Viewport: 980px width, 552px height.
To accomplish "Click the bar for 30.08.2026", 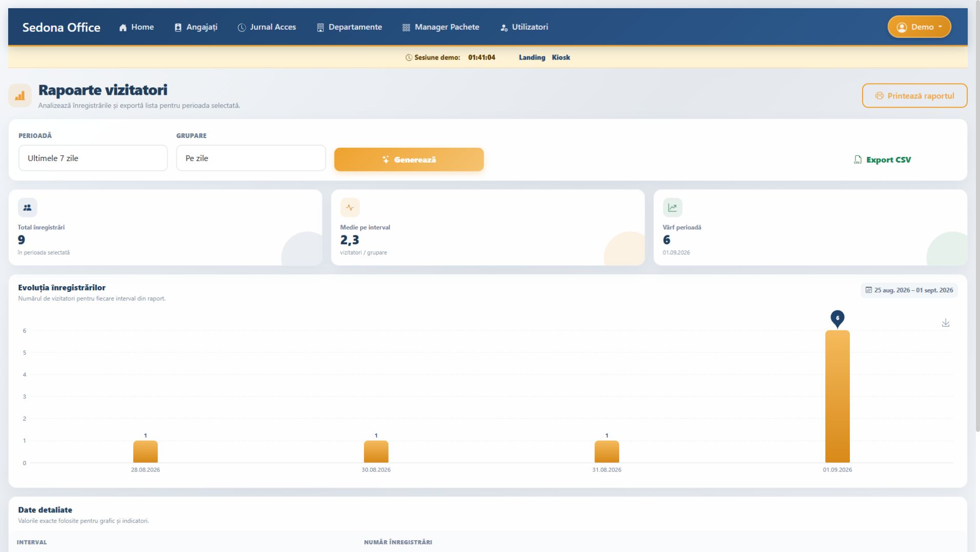I will 376,452.
